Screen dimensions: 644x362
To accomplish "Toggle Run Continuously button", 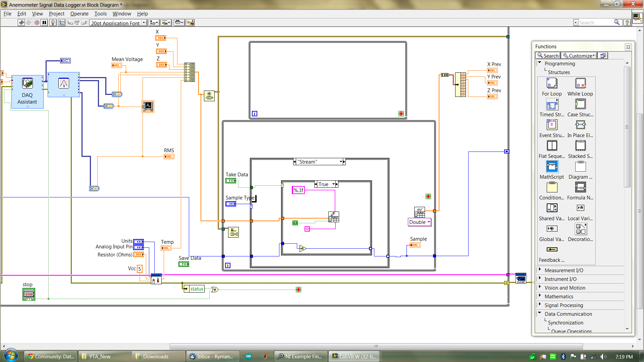I will 29,22.
